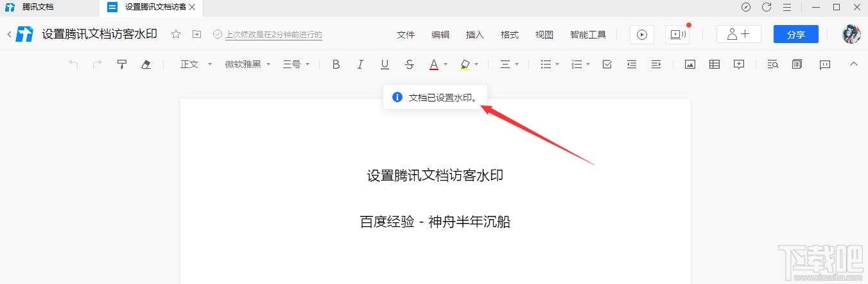Increase the paragraph indent
This screenshot has height=284, width=868.
(x=656, y=64)
